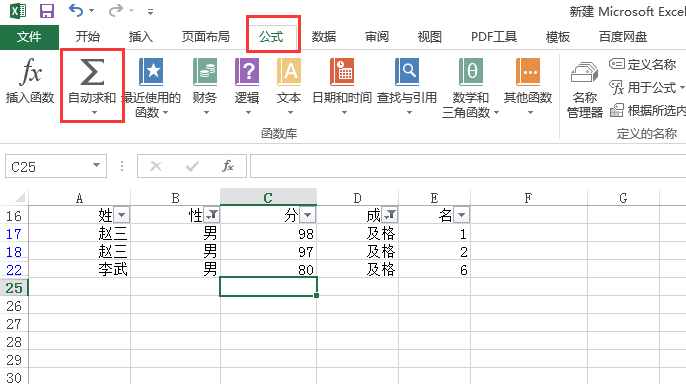
Task: Switch to the 数据 Data tab
Action: 324,37
